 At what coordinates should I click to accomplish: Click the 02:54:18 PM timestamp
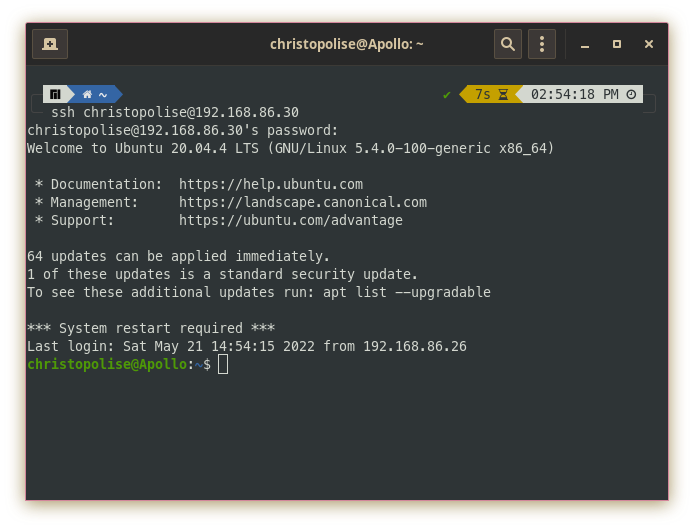click(x=574, y=94)
